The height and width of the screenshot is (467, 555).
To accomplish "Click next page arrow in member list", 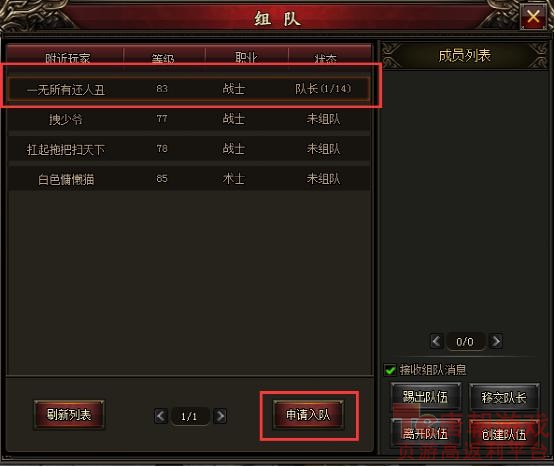I will pyautogui.click(x=496, y=341).
